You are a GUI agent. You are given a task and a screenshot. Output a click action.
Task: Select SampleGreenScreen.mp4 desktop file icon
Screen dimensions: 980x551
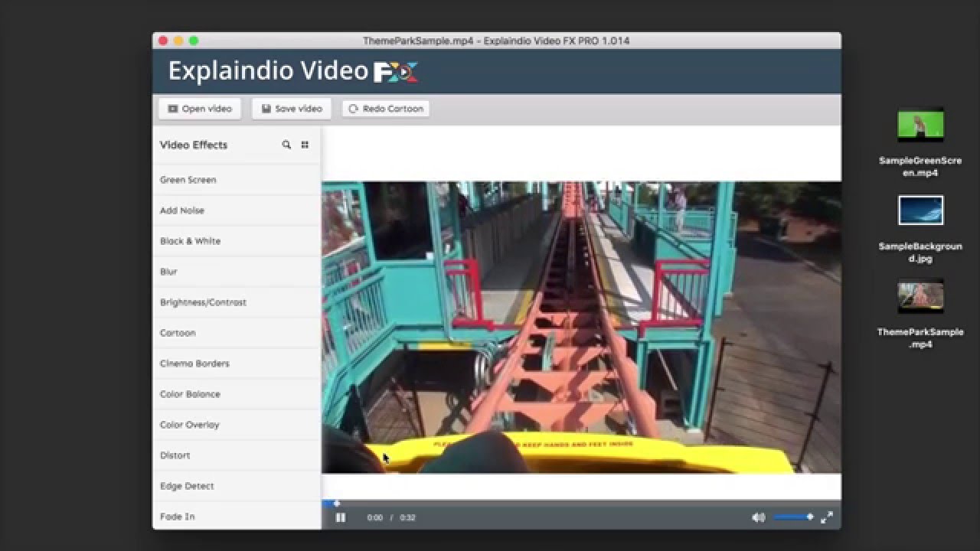(920, 126)
